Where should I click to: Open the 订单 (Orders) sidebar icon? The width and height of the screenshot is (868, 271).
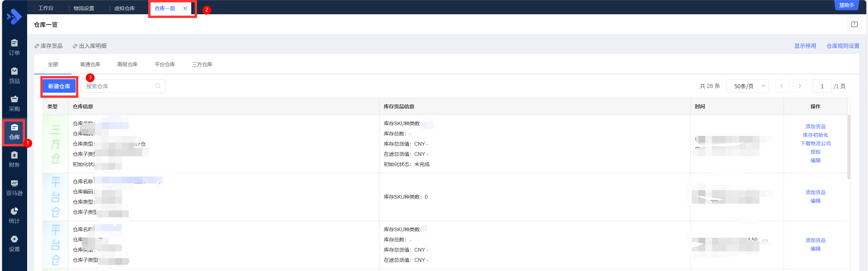click(x=14, y=47)
